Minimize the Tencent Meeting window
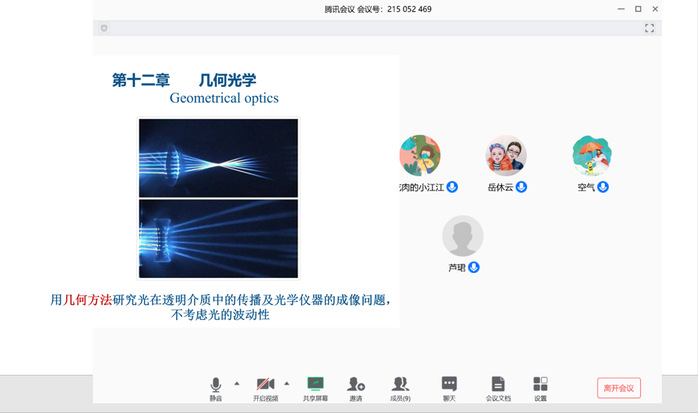Viewport: 698px width, 413px height. (621, 9)
